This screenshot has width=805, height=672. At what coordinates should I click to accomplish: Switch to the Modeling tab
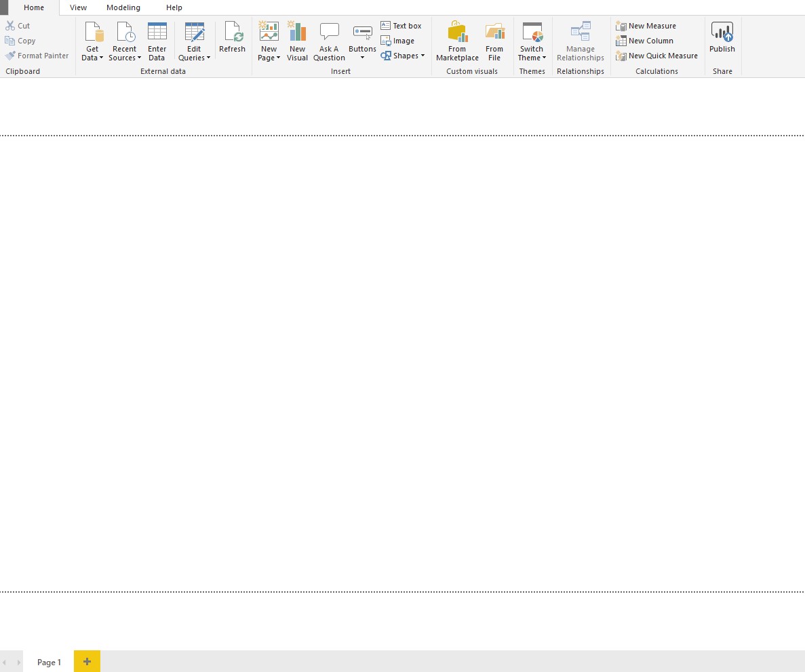coord(123,7)
